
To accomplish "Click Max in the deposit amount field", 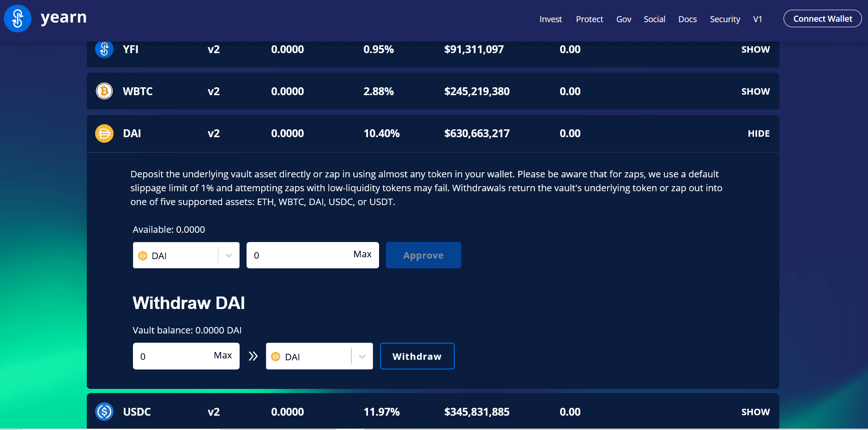I will click(x=362, y=254).
